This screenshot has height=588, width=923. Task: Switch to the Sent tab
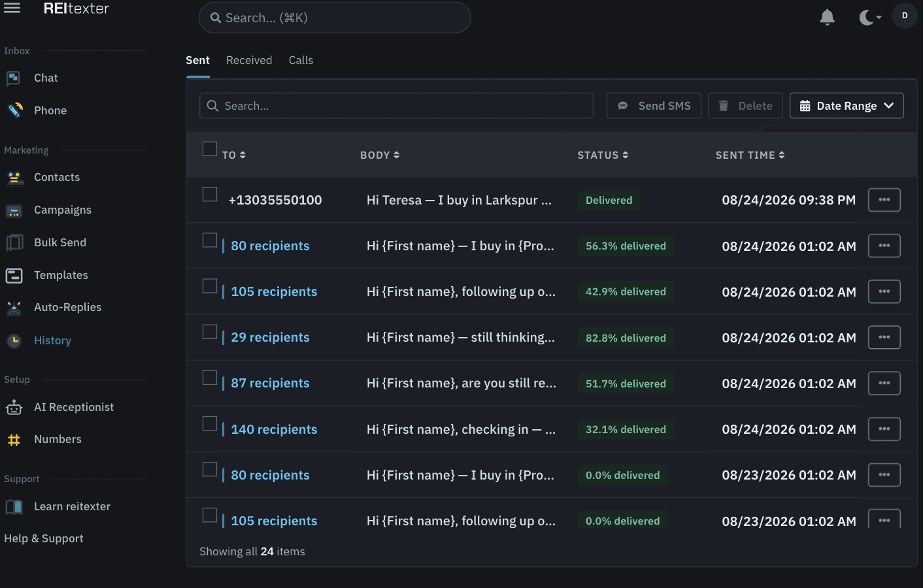click(x=197, y=60)
